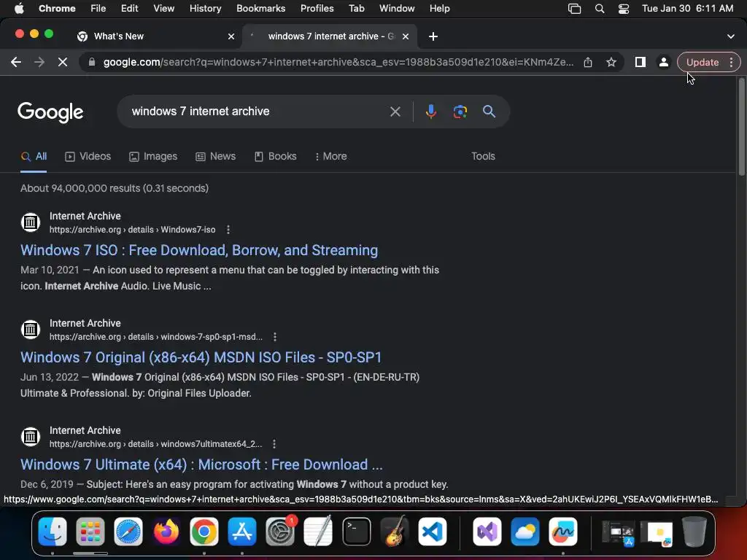
Task: Open the Chrome three-dot menu
Action: [731, 63]
